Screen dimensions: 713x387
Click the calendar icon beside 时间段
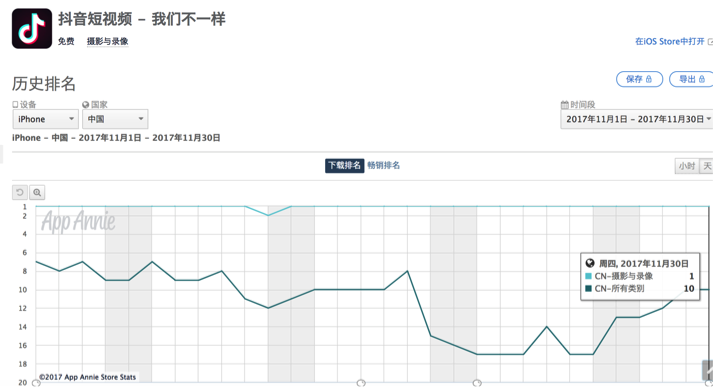point(564,105)
